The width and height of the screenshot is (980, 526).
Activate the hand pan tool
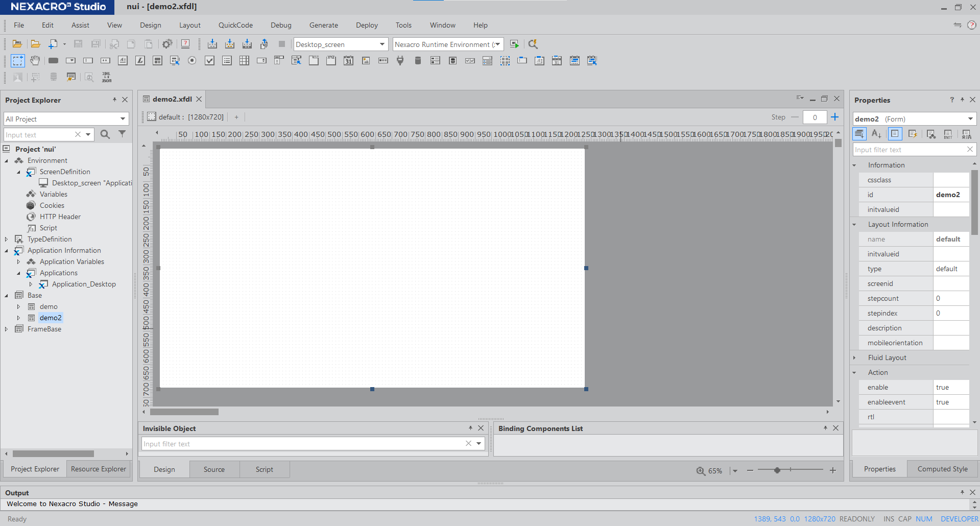[35, 61]
